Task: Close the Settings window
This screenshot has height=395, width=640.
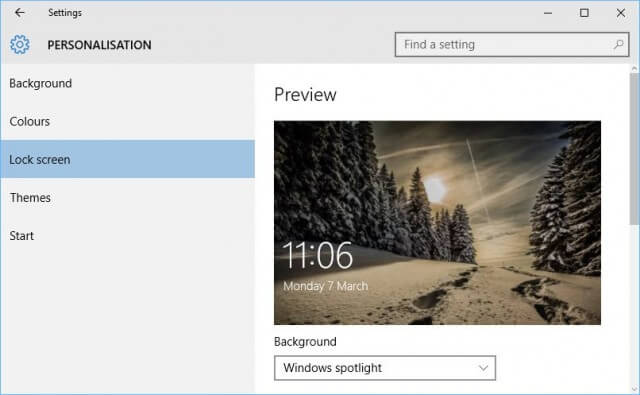Action: 620,13
